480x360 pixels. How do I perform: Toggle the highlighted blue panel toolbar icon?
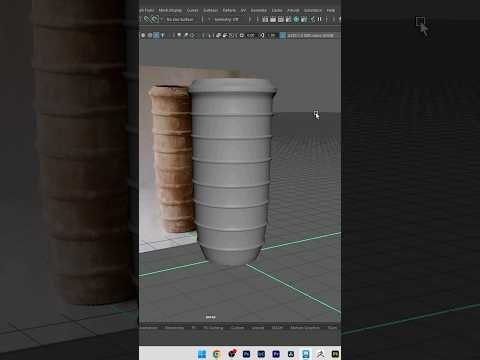156,35
